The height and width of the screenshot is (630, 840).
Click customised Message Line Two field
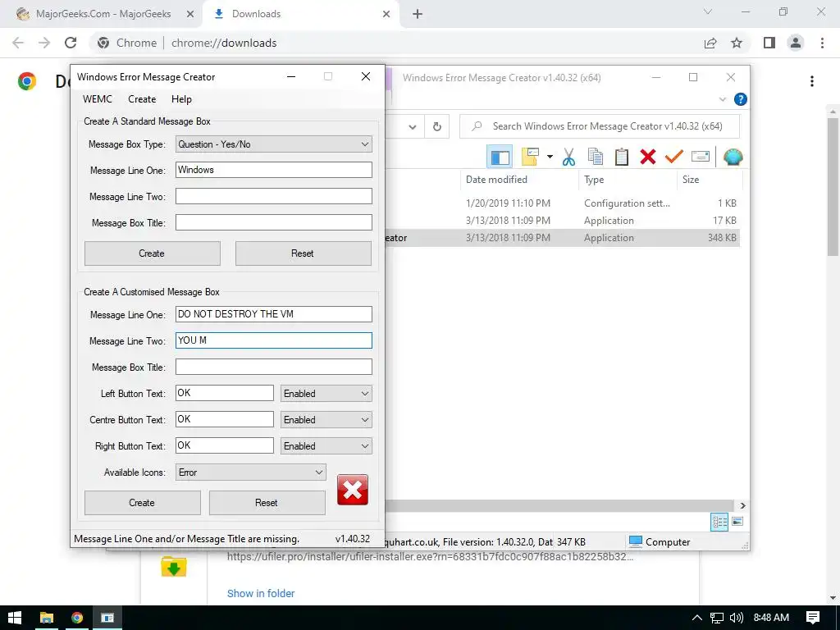[x=274, y=340]
